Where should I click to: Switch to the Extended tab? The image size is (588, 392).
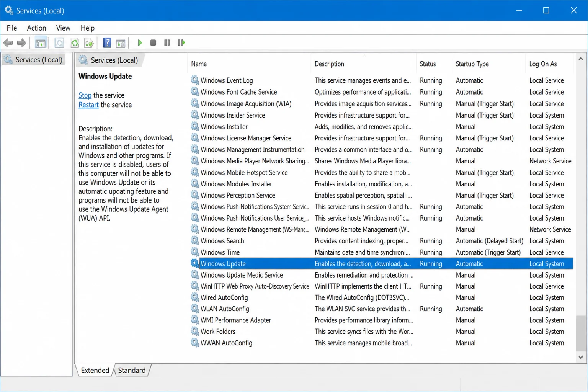pyautogui.click(x=95, y=370)
